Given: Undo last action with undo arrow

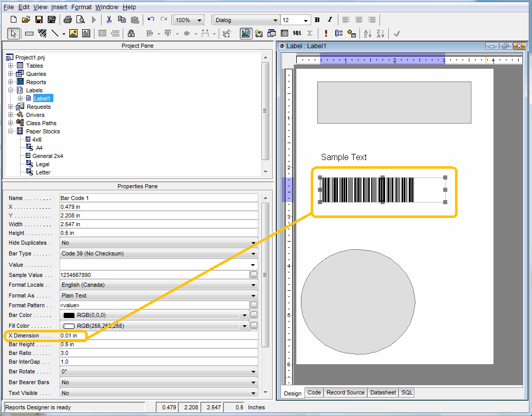Looking at the screenshot, I should click(x=151, y=19).
